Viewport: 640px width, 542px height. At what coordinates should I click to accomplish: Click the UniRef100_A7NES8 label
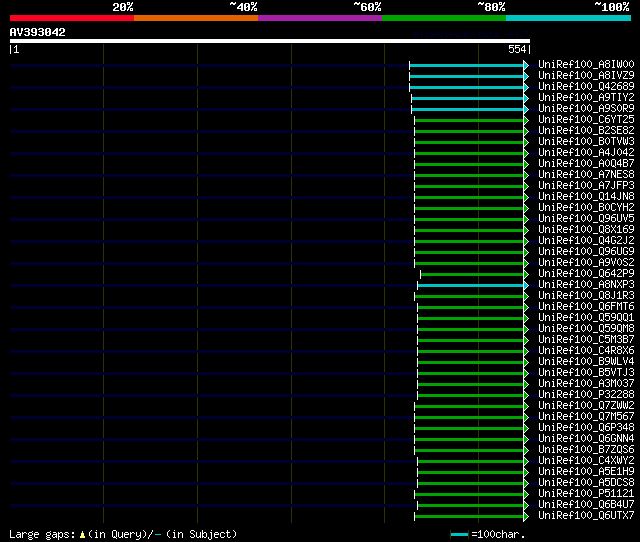586,175
